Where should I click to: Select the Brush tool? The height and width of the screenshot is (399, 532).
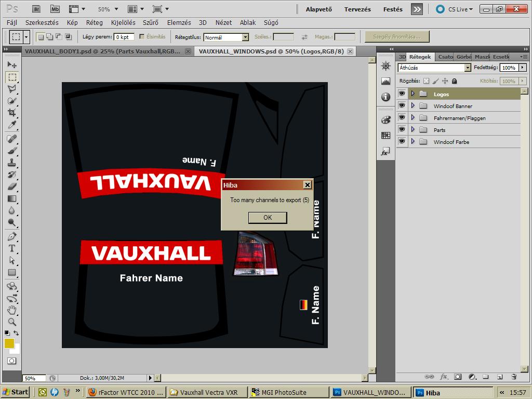12,150
